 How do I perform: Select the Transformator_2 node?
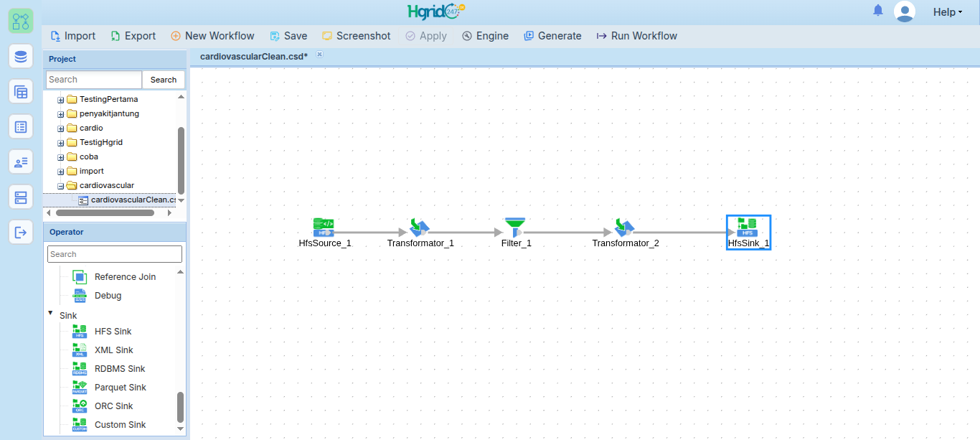[x=625, y=233]
